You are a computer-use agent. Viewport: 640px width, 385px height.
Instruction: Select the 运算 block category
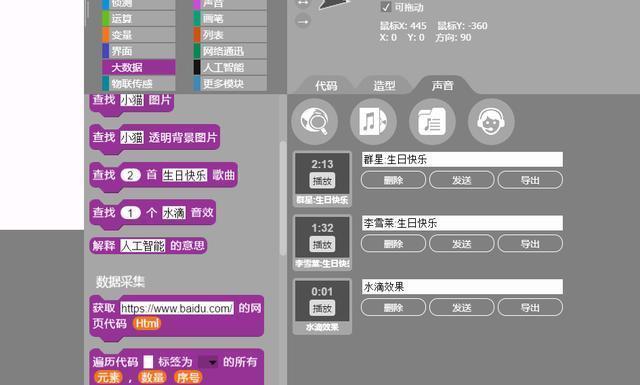(x=139, y=19)
